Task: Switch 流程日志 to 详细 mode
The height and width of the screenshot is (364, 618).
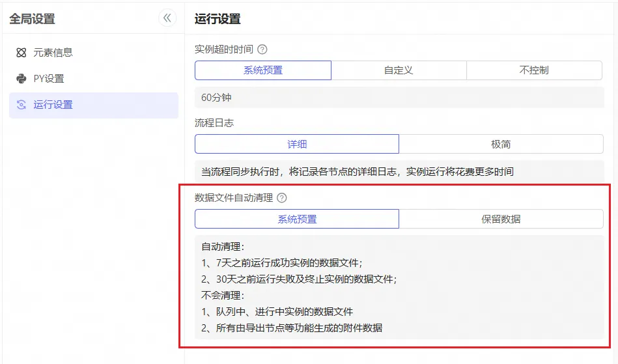Action: point(297,144)
